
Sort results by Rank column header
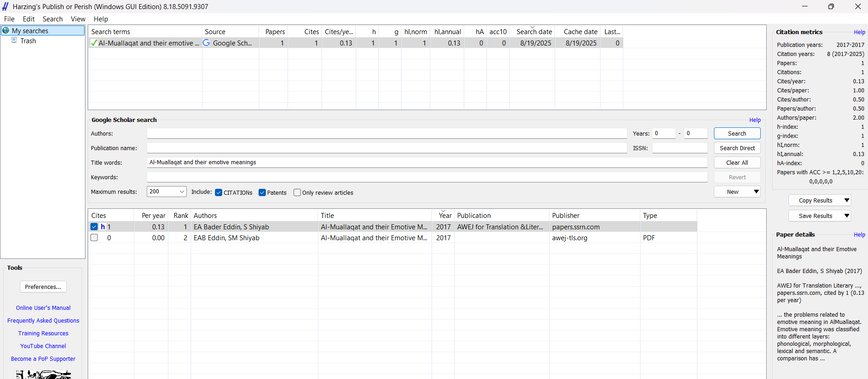coord(180,215)
